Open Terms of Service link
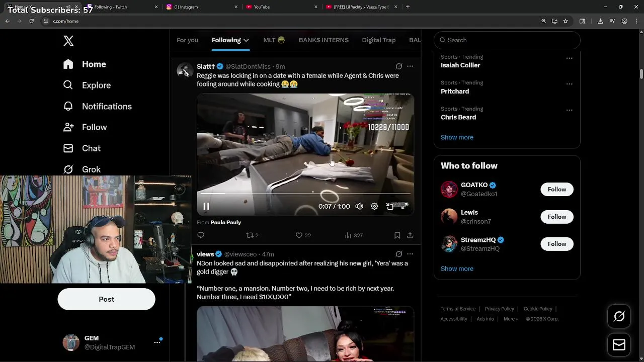This screenshot has height=362, width=644. point(458,309)
